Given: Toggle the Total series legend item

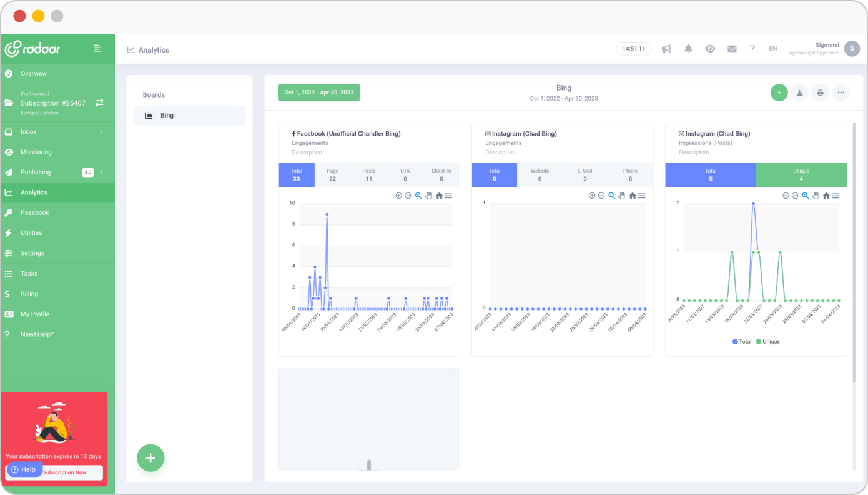Looking at the screenshot, I should pyautogui.click(x=742, y=342).
